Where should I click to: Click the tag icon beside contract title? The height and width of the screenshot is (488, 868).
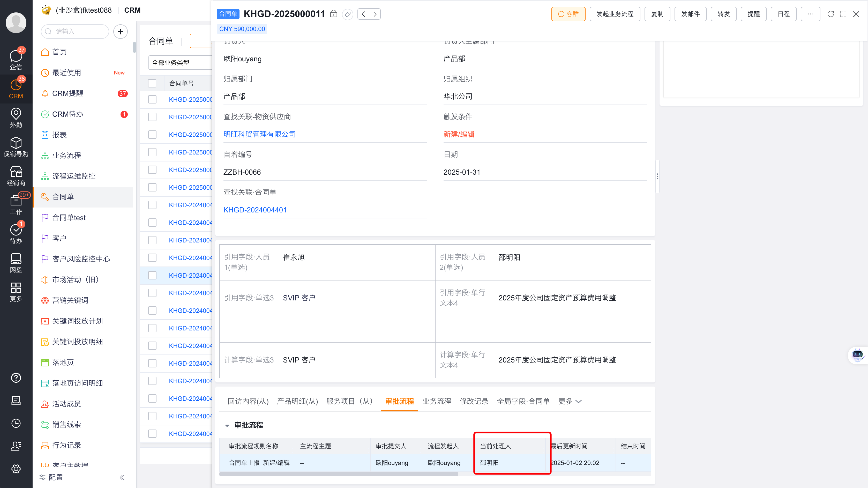[x=347, y=14]
